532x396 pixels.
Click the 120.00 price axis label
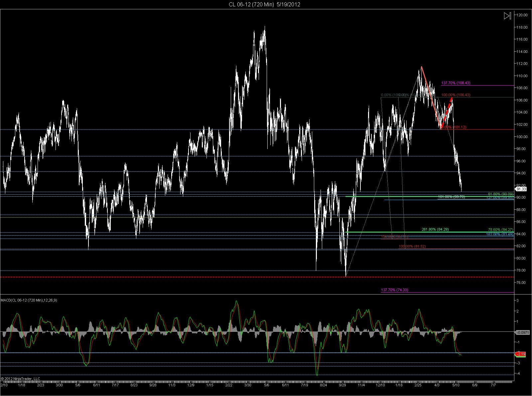(x=522, y=15)
